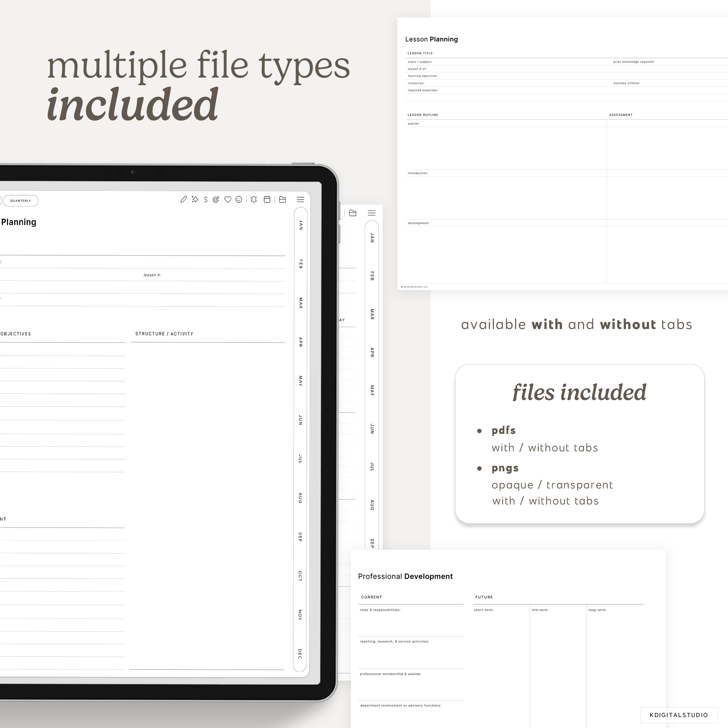Open the dollar finance icon
The width and height of the screenshot is (728, 728).
click(206, 200)
